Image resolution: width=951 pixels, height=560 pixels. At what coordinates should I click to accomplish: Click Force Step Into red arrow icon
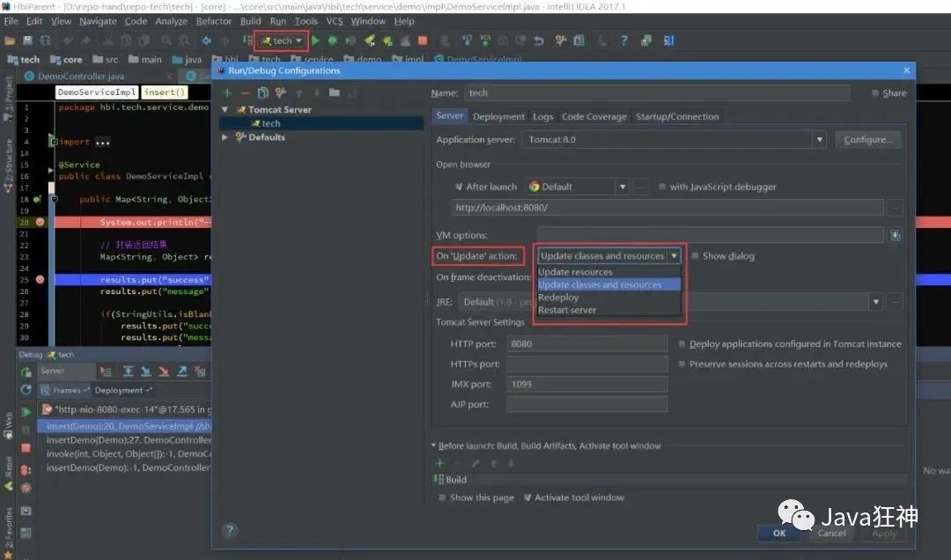click(164, 372)
